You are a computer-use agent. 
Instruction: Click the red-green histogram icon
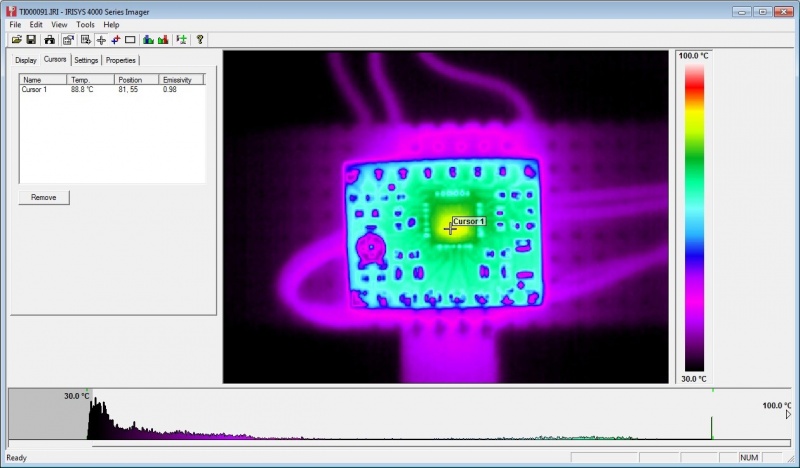[x=163, y=39]
